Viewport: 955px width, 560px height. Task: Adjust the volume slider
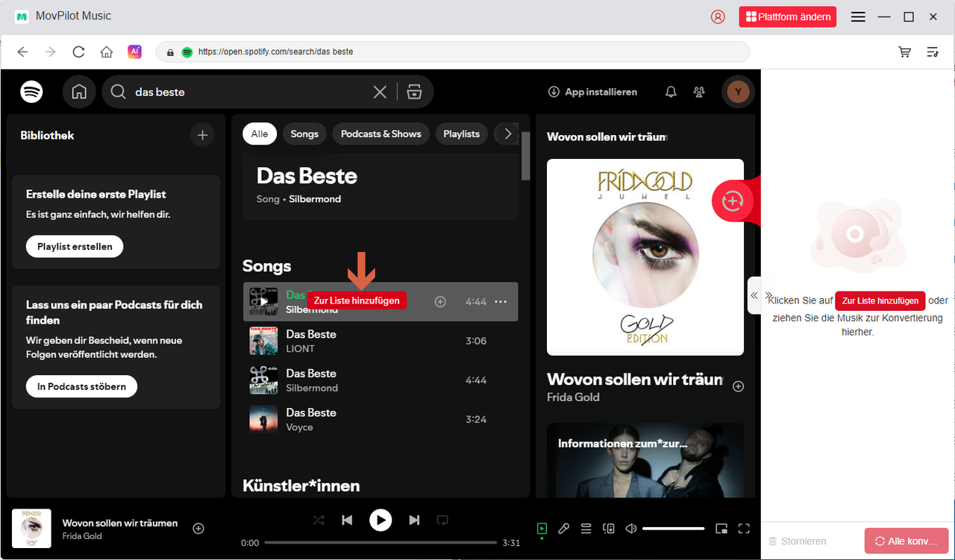(x=673, y=529)
